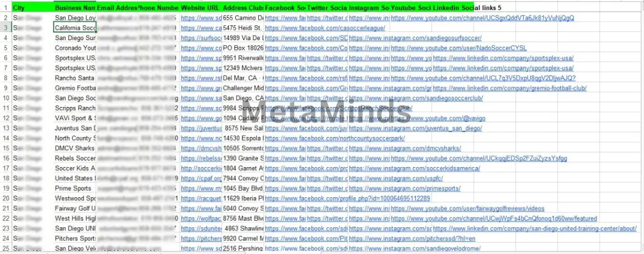Select the Gremio Footba business name cell
This screenshot has height=254, width=644.
click(x=75, y=88)
